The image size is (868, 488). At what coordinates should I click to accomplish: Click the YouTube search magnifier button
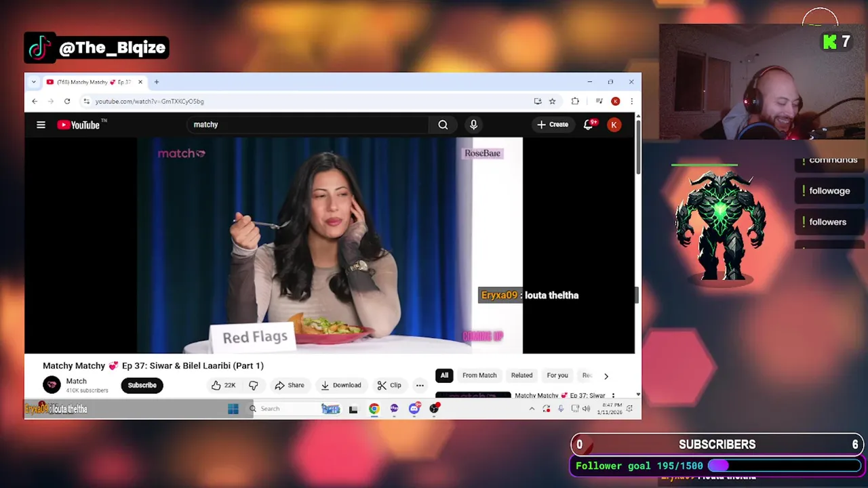coord(443,125)
